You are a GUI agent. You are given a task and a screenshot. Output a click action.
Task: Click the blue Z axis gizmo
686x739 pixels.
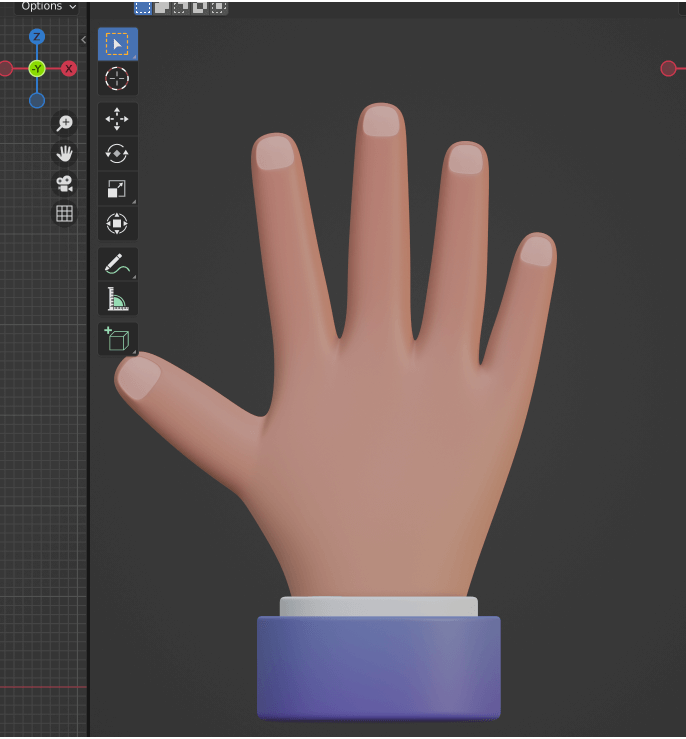[x=37, y=36]
